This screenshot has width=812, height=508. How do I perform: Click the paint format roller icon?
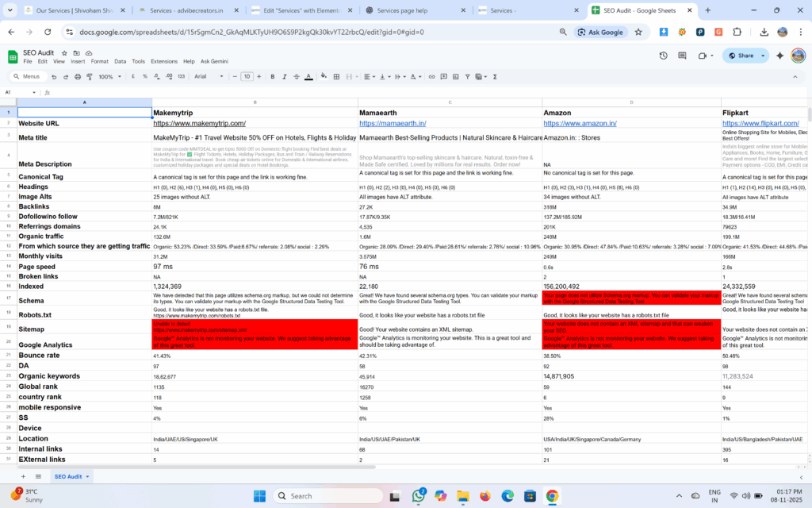(90, 77)
